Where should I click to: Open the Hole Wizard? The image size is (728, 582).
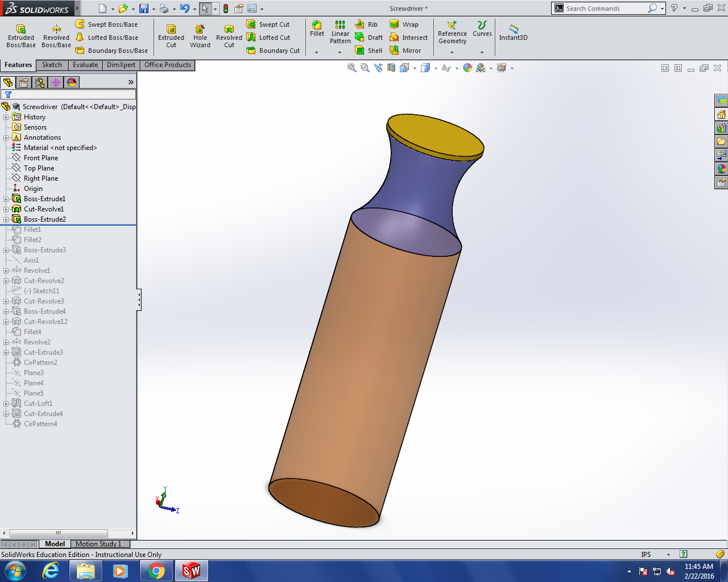(200, 36)
